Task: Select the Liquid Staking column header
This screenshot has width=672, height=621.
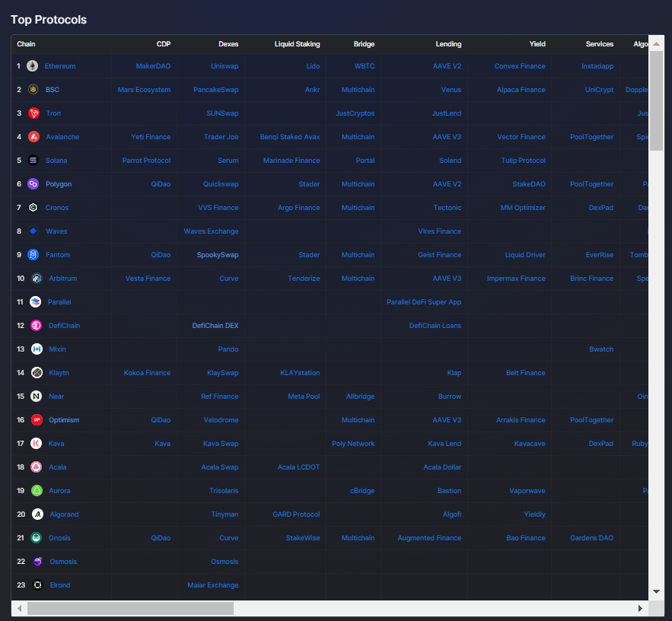Action: coord(297,44)
